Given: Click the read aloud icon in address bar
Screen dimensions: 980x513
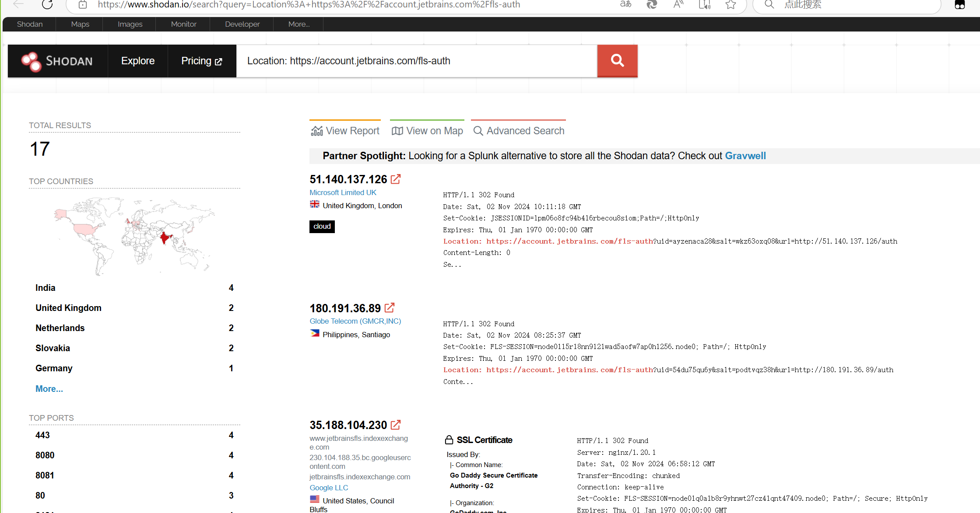Looking at the screenshot, I should pos(678,5).
